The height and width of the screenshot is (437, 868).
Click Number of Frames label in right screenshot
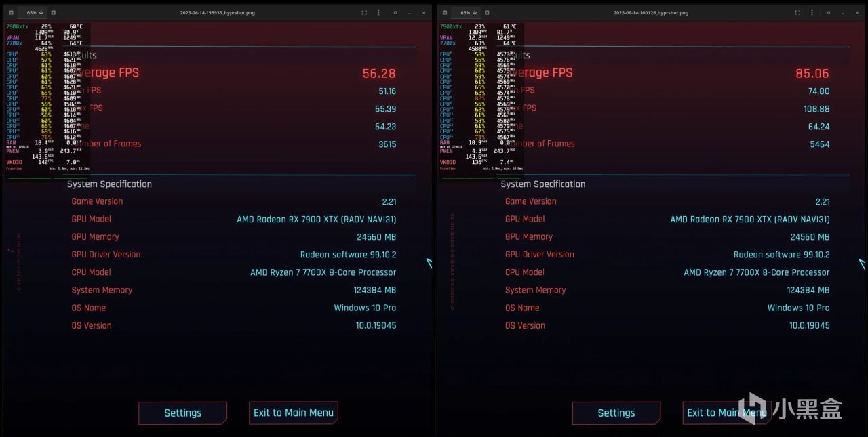click(x=541, y=144)
